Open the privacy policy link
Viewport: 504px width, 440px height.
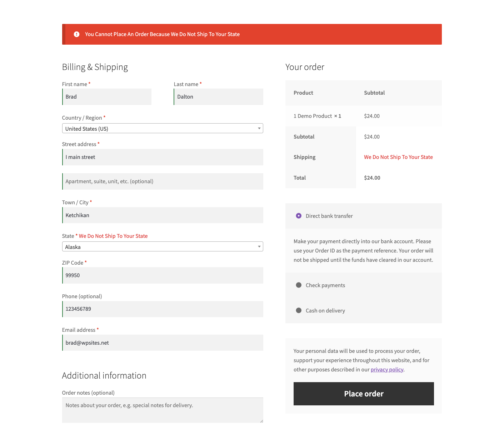tap(387, 370)
